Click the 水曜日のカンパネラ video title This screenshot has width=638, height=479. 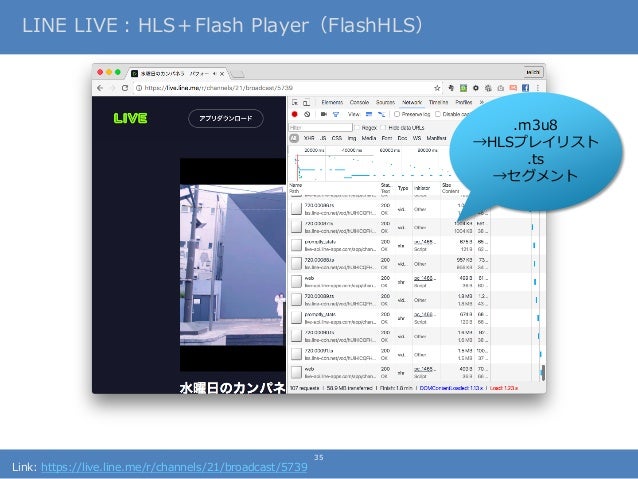[x=232, y=388]
